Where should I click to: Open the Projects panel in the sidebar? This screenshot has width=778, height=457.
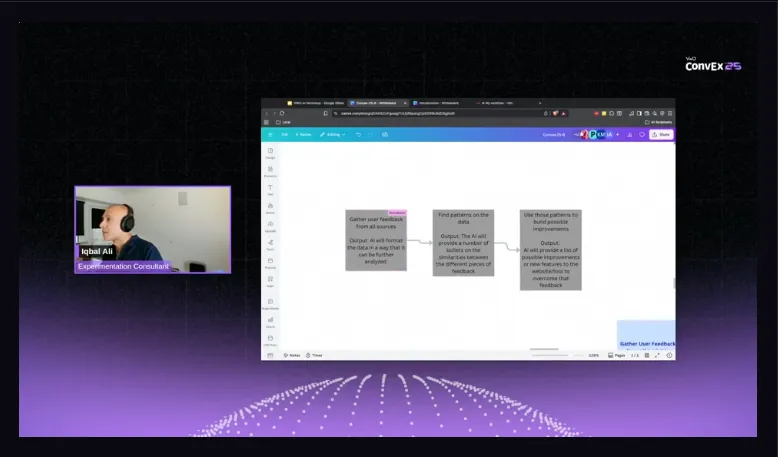[270, 263]
